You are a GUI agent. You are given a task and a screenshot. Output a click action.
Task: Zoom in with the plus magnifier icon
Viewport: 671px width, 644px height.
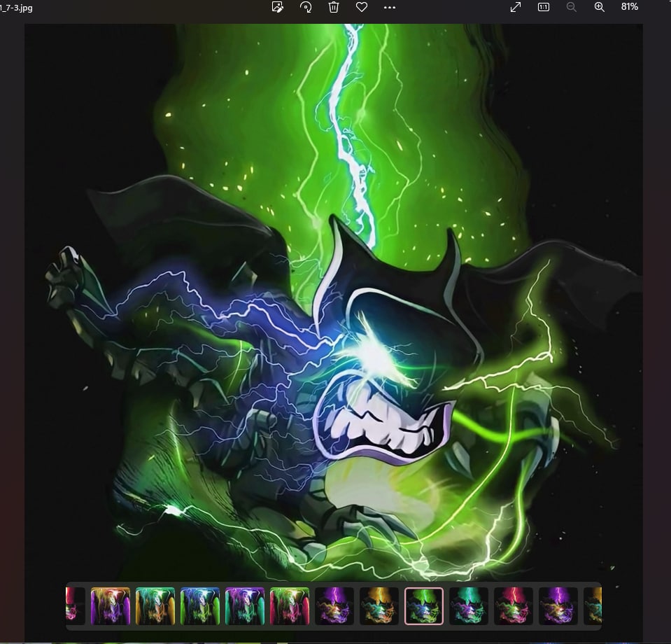600,7
